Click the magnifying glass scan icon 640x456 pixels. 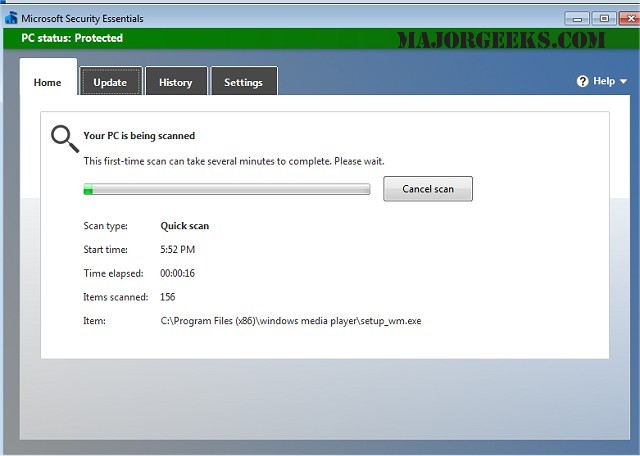point(65,139)
